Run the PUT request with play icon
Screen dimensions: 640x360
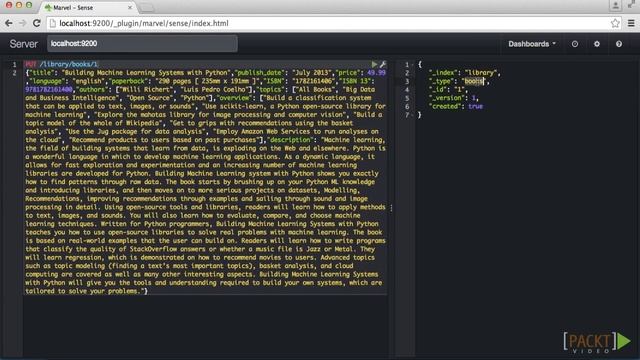(374, 64)
